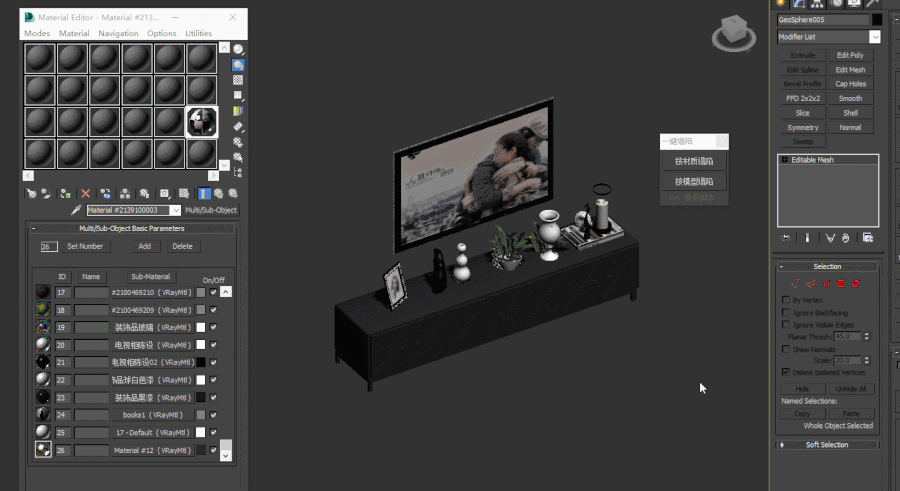900x491 pixels.
Task: Click Select by Material icon
Action: 238,157
